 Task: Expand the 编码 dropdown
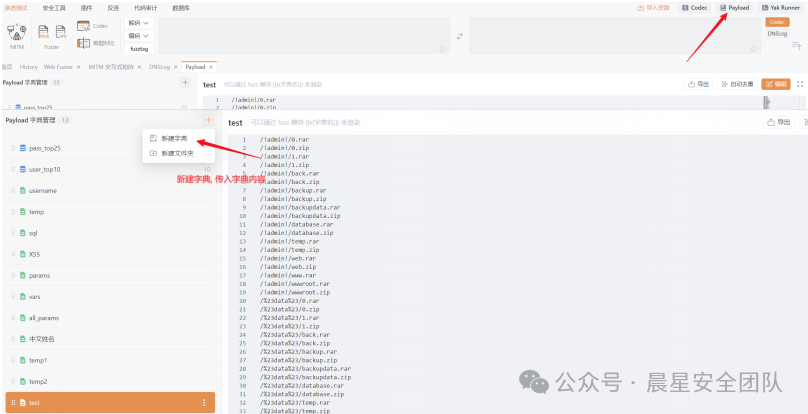click(139, 35)
